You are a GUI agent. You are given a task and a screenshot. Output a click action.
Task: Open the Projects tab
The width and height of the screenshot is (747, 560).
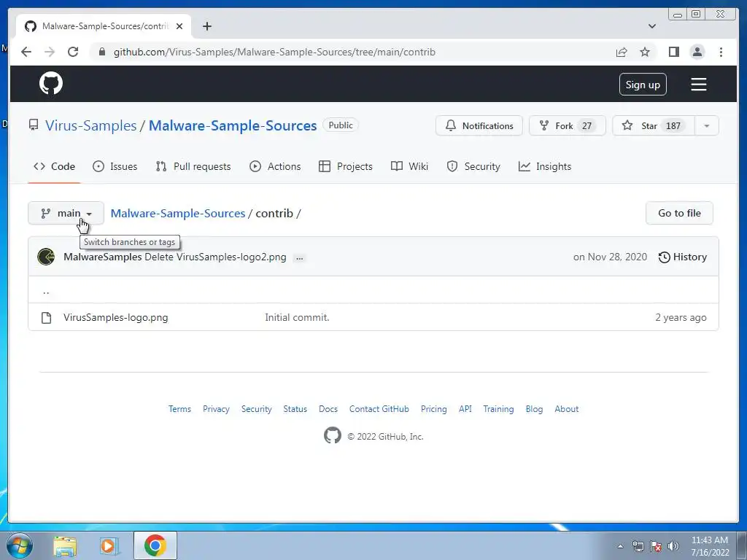coord(346,166)
